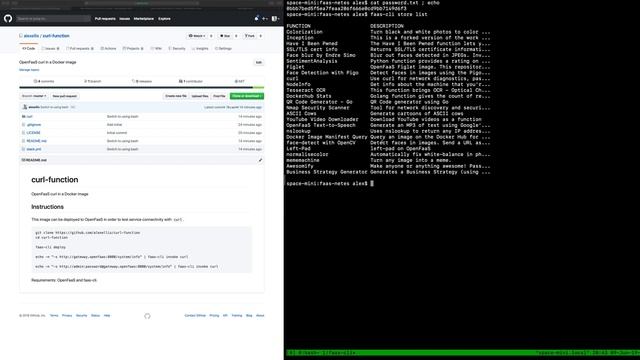The image size is (640, 360).
Task: Open the notifications bell icon
Action: coord(256,18)
